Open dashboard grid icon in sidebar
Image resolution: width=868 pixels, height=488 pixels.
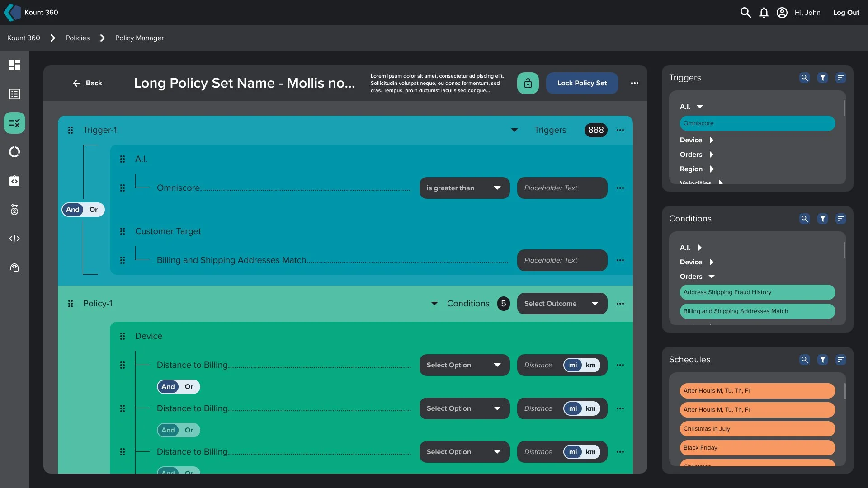14,65
